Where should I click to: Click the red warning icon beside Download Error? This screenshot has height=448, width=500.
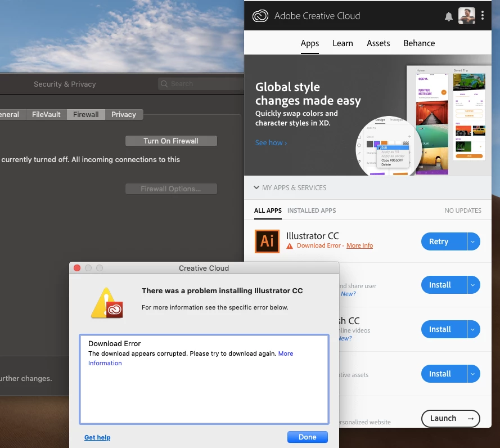point(289,246)
